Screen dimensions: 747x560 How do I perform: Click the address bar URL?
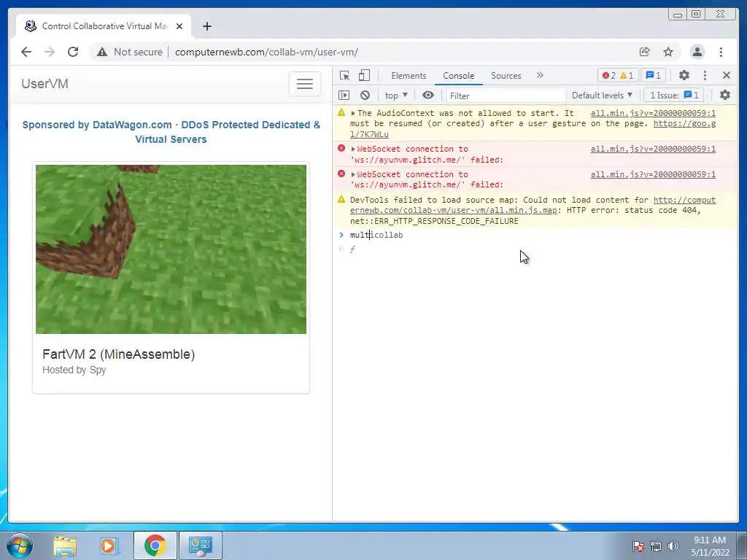266,52
